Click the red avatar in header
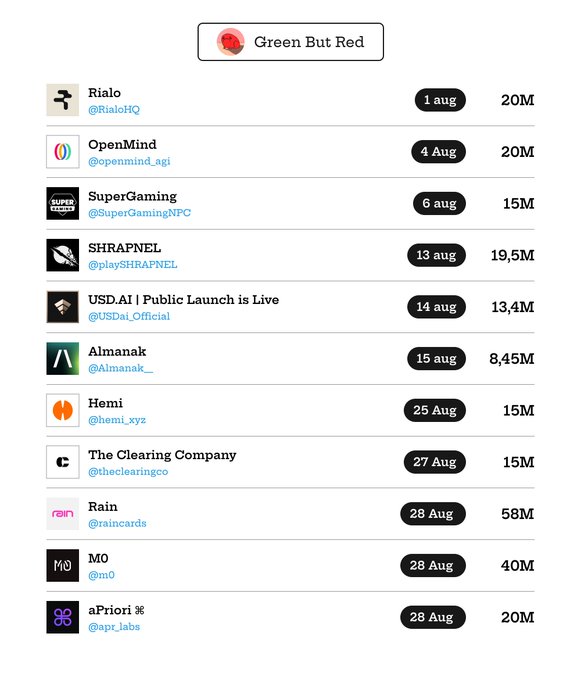Image resolution: width=581 pixels, height=680 pixels. pos(230,42)
